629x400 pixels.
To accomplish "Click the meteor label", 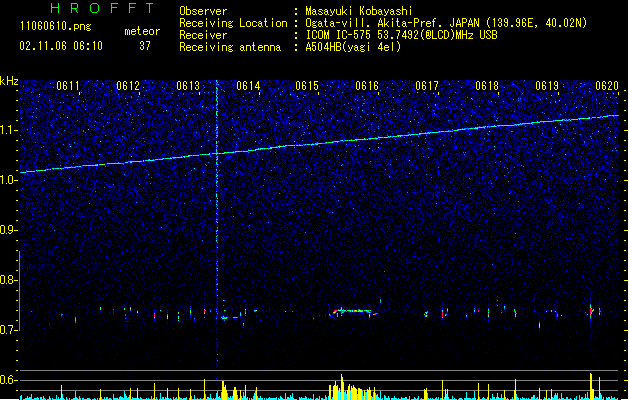I will pyautogui.click(x=142, y=31).
